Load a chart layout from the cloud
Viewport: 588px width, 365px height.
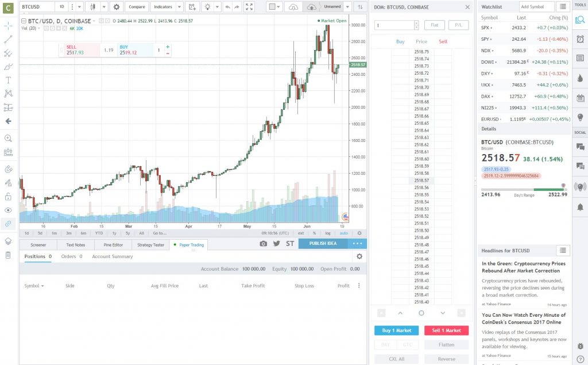(x=293, y=7)
